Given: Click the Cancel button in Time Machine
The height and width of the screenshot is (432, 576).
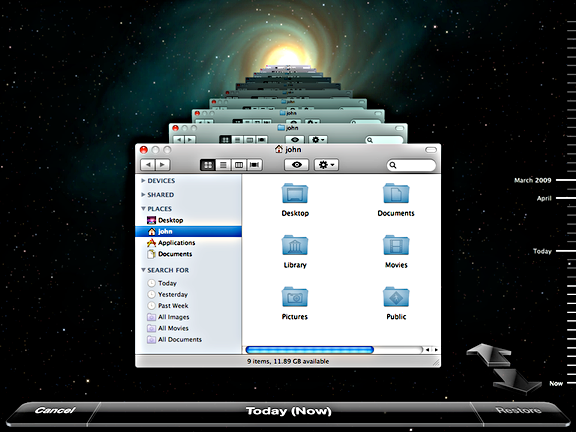Looking at the screenshot, I should (x=55, y=410).
